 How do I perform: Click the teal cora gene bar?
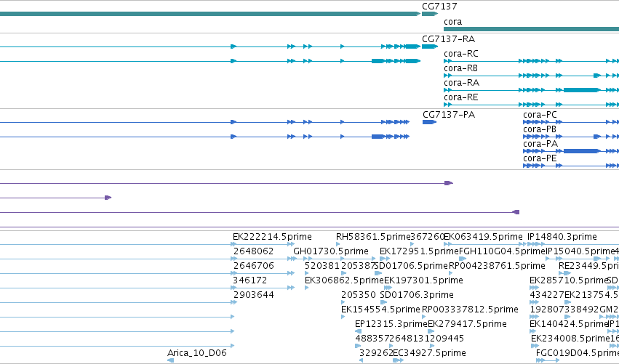(x=532, y=29)
